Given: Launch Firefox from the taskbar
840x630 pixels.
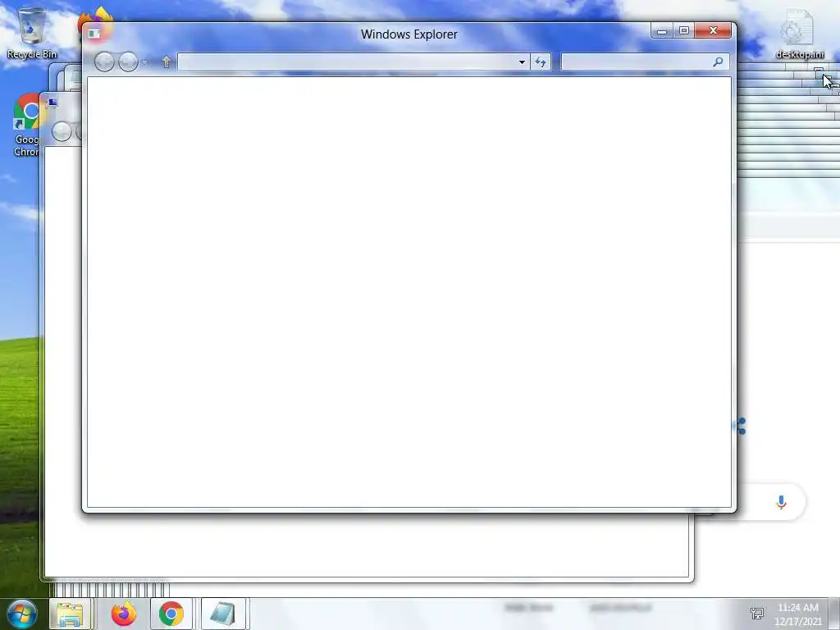Looking at the screenshot, I should pyautogui.click(x=124, y=614).
